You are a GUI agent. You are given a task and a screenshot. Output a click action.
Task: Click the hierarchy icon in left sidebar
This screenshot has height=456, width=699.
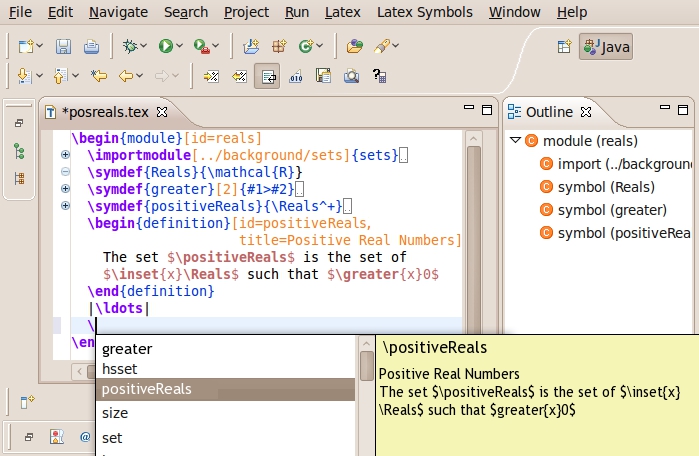18,151
